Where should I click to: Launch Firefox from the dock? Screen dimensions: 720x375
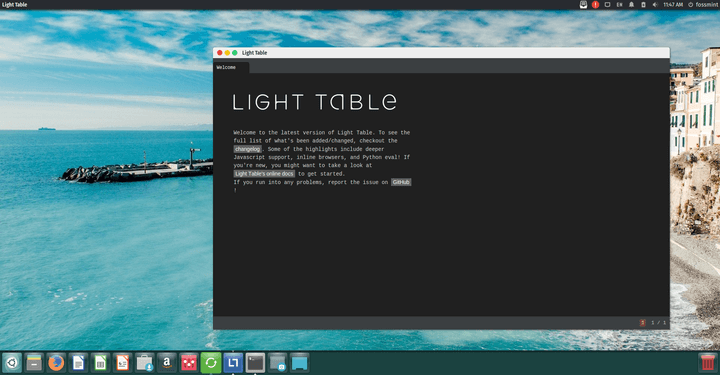click(56, 363)
